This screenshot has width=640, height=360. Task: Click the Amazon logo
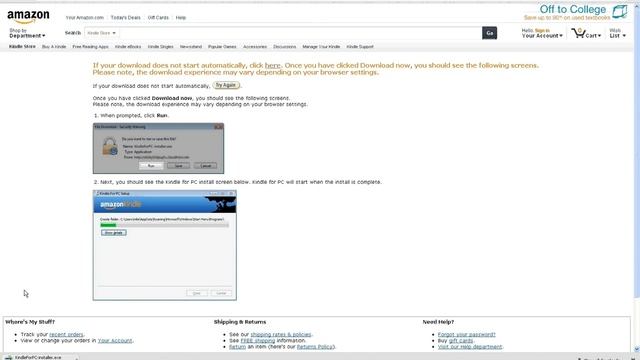coord(28,16)
